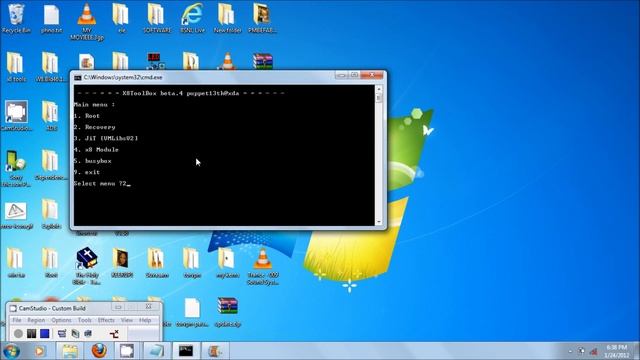Click the Pause button in CamStudio toolbar
The image size is (640, 360).
[x=31, y=333]
